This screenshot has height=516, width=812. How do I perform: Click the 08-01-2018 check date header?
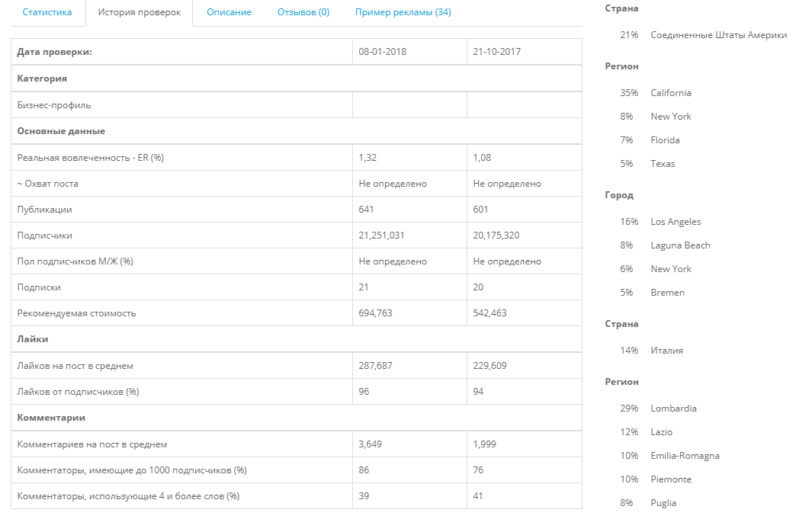tap(382, 52)
